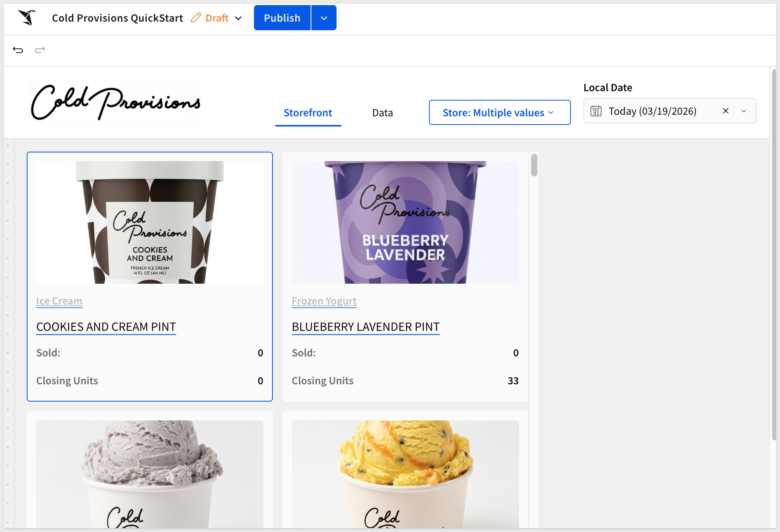Click the pencil Draft edit icon

[196, 18]
